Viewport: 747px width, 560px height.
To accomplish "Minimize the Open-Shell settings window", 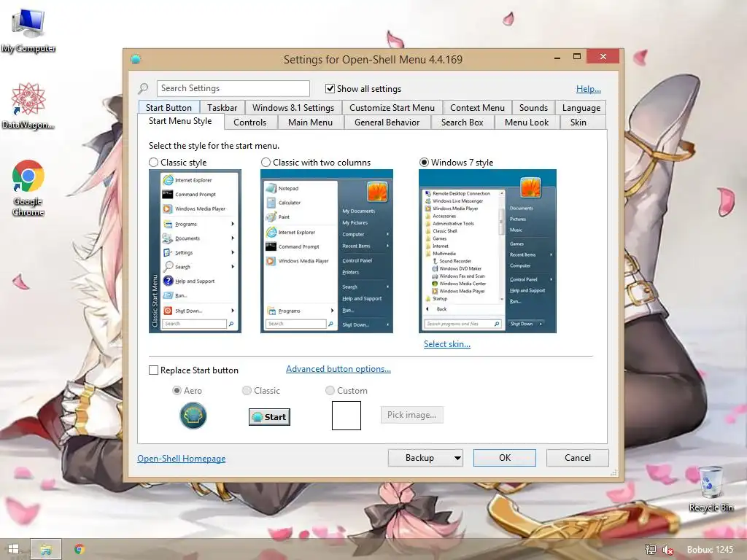I will click(x=557, y=57).
